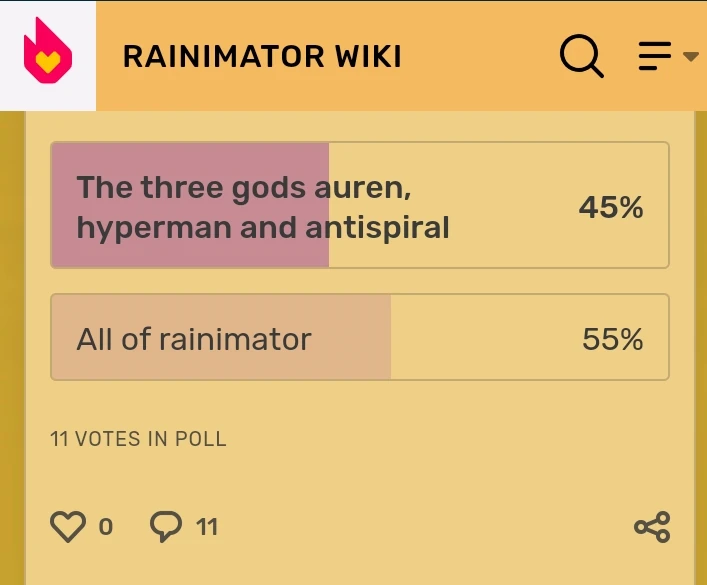
Task: Vote for "All of rainimator" option
Action: 194,339
